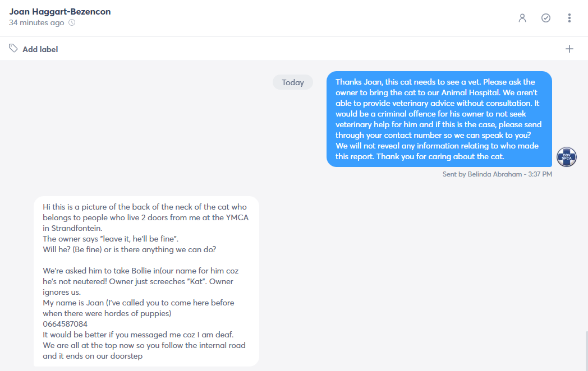
Task: Click the Today date pill
Action: click(x=292, y=82)
